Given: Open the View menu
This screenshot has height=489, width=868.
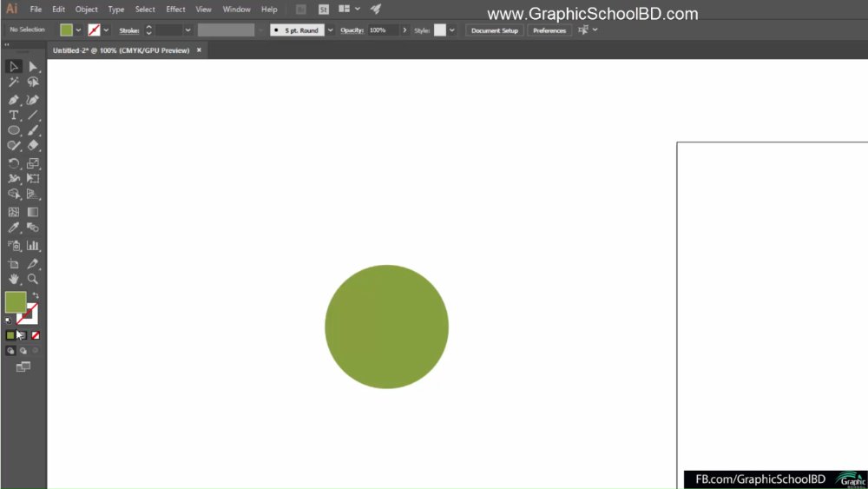Looking at the screenshot, I should (x=203, y=10).
